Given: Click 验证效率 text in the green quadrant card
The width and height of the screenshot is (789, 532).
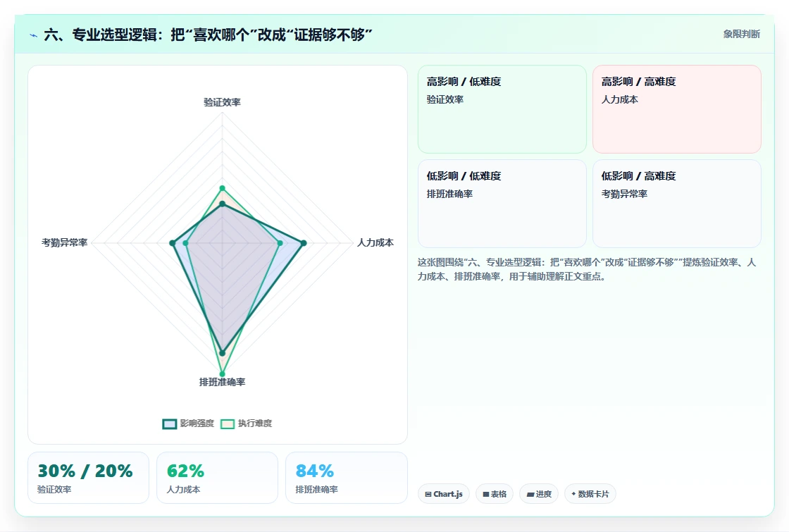Looking at the screenshot, I should point(445,99).
